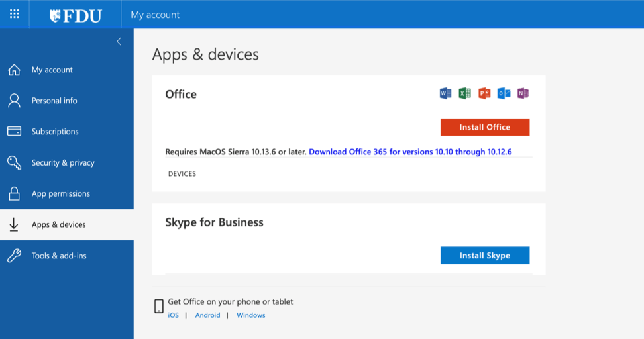Click the Excel app icon

tap(464, 93)
